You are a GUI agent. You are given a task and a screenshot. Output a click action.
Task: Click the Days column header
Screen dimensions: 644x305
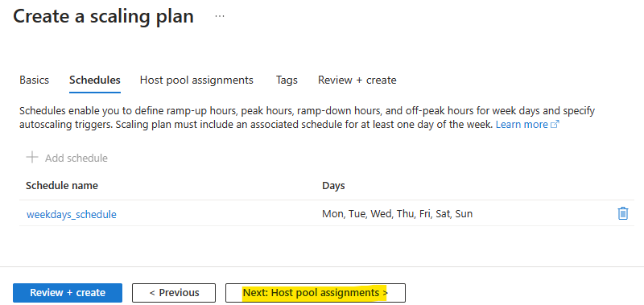(x=333, y=186)
